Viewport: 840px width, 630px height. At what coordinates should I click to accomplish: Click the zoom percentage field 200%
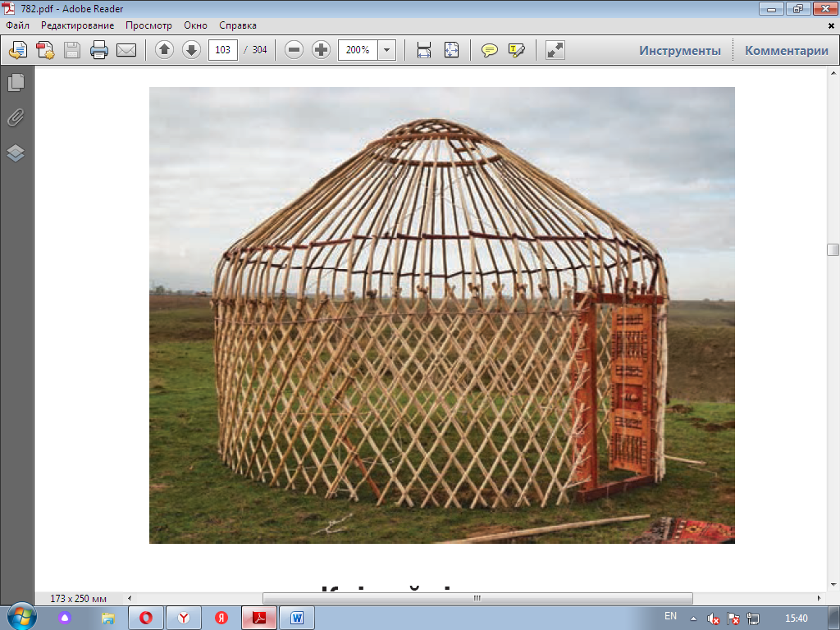tap(358, 50)
